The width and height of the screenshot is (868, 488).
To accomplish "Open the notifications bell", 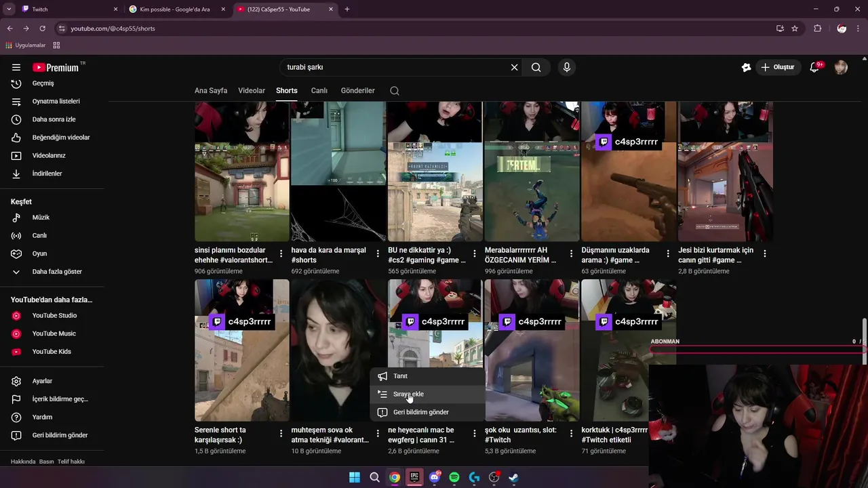I will [815, 67].
